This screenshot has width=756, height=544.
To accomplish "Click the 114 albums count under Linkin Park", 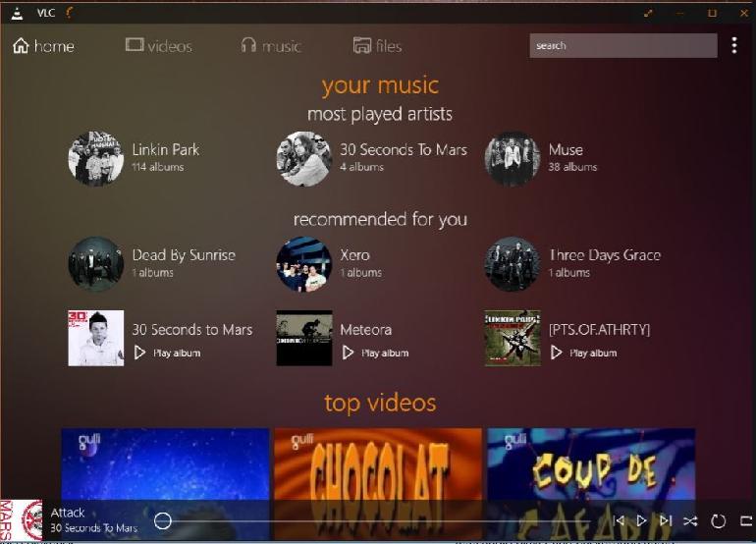I will [x=158, y=167].
